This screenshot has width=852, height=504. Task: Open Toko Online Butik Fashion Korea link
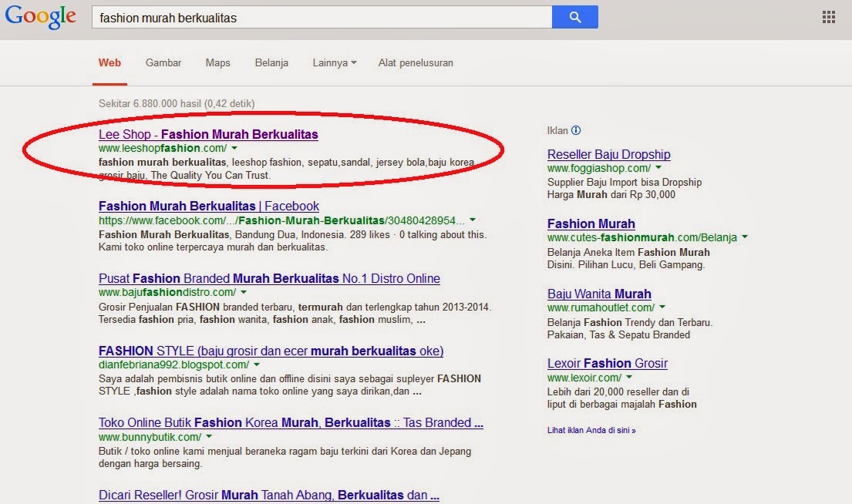pos(291,422)
